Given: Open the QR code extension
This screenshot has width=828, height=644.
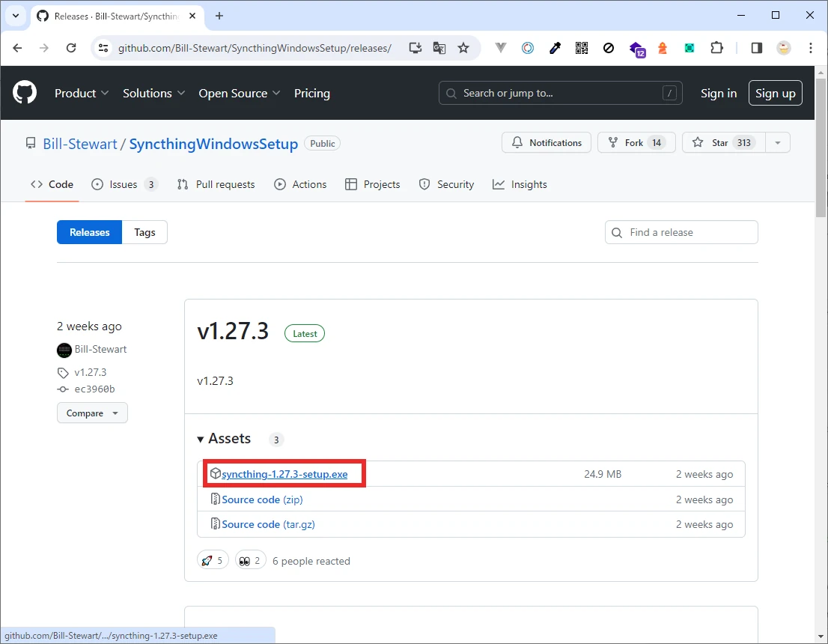Looking at the screenshot, I should tap(582, 48).
